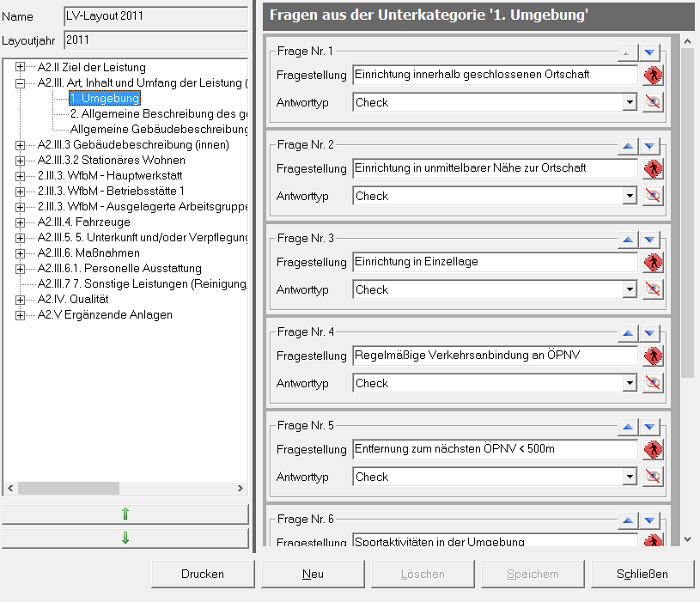Screen dimensions: 700x602
Task: Click the Drucken button
Action: pyautogui.click(x=203, y=575)
